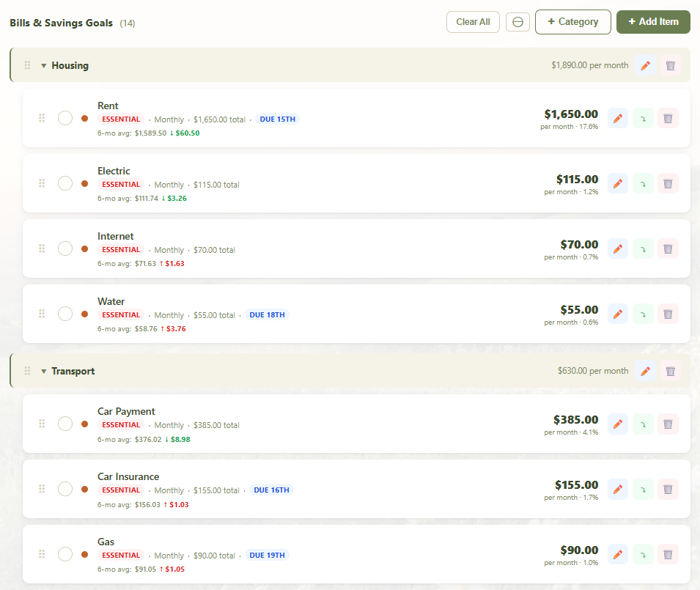
Task: Mark the Rent item's circle checkbox
Action: point(65,118)
